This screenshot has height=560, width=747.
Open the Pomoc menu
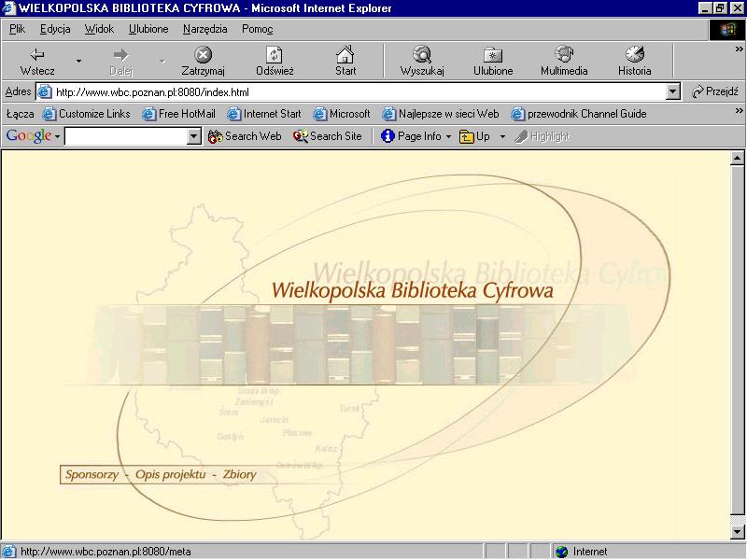pos(258,29)
